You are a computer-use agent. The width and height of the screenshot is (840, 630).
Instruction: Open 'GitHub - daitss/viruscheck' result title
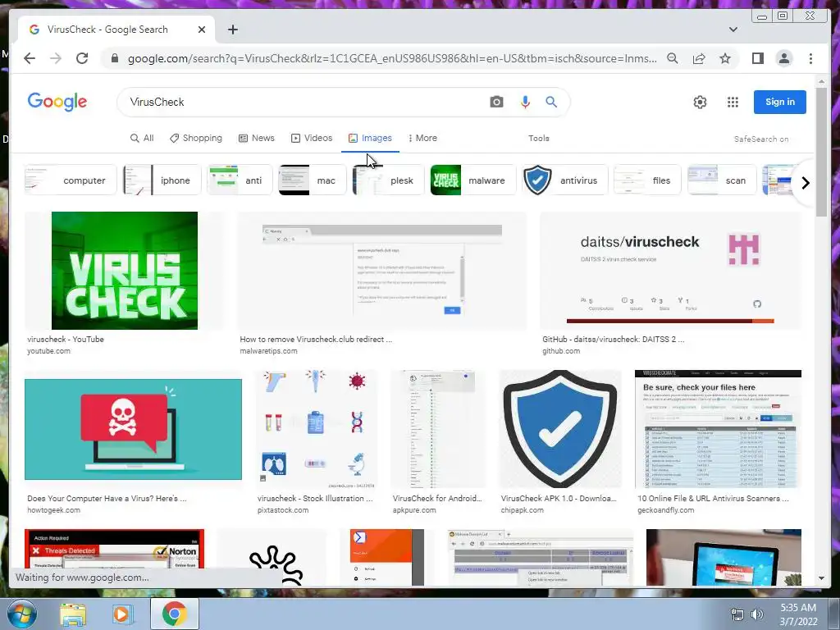coord(613,339)
